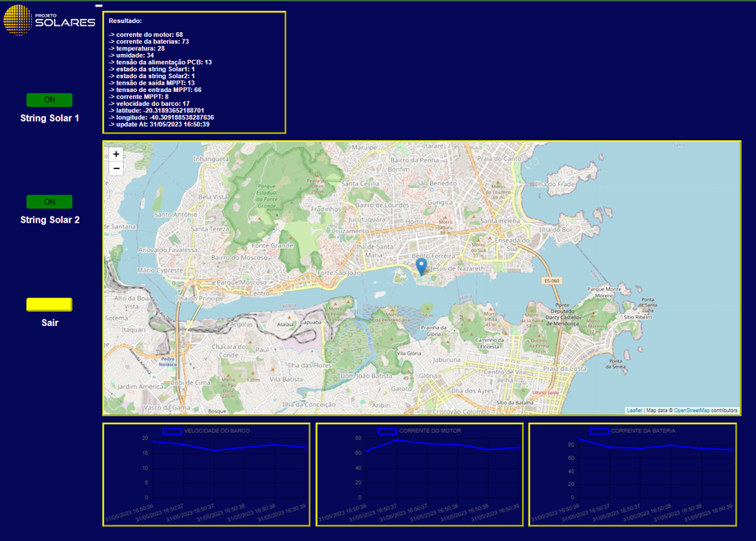Image resolution: width=756 pixels, height=541 pixels.
Task: Toggle the VELOCIDADE DO BARCO chart legend
Action: tap(206, 431)
